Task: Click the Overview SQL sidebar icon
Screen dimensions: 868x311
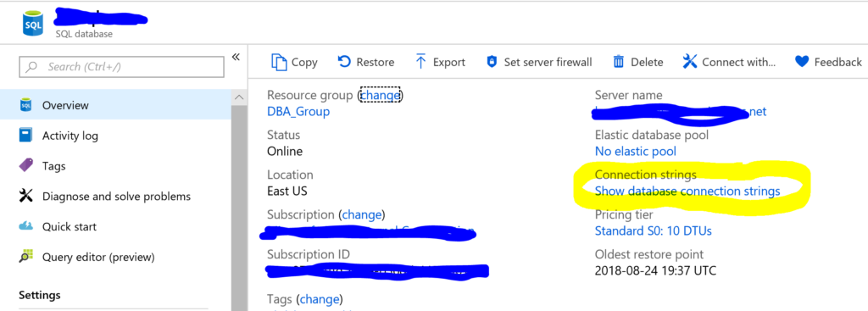Action: [25, 104]
